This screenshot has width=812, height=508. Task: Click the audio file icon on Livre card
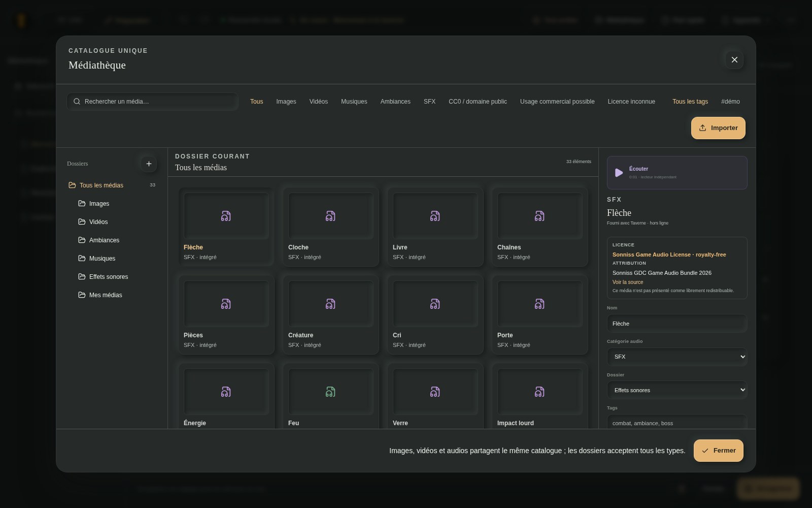click(x=435, y=216)
